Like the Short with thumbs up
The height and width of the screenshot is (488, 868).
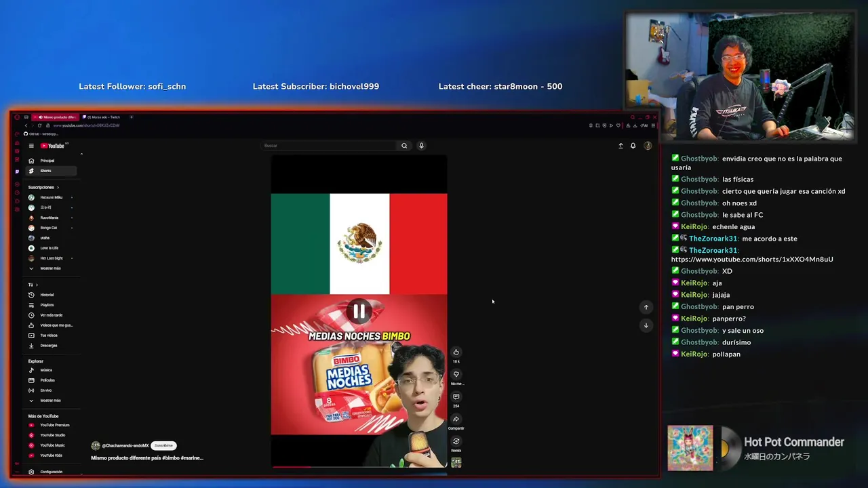[x=456, y=352]
